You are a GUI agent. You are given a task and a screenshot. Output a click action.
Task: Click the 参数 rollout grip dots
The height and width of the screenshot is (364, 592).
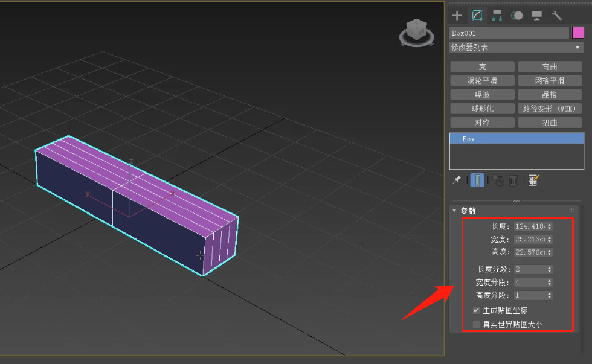pos(572,211)
